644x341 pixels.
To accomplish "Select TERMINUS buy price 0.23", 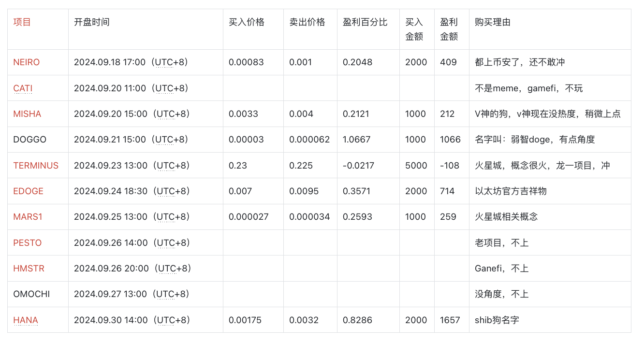I will [x=238, y=166].
